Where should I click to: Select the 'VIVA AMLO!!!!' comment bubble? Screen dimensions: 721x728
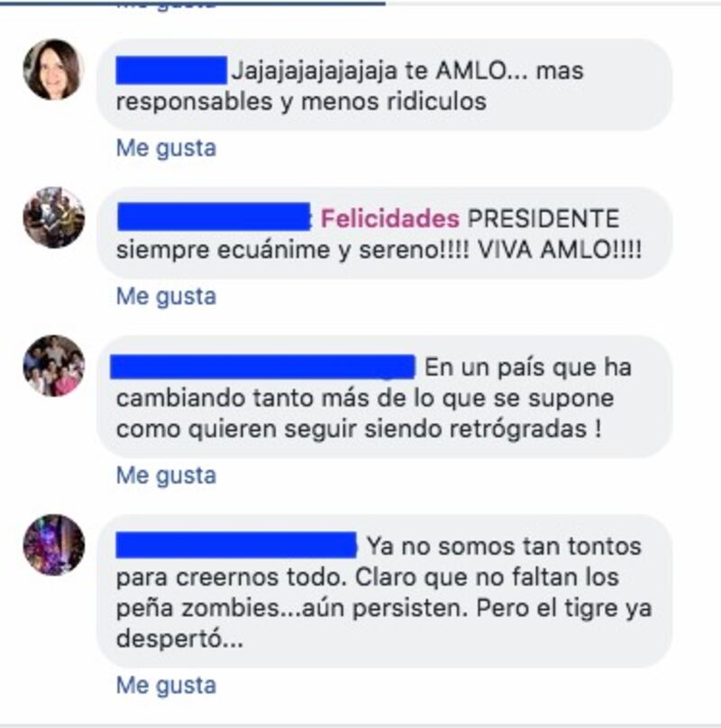(384, 233)
